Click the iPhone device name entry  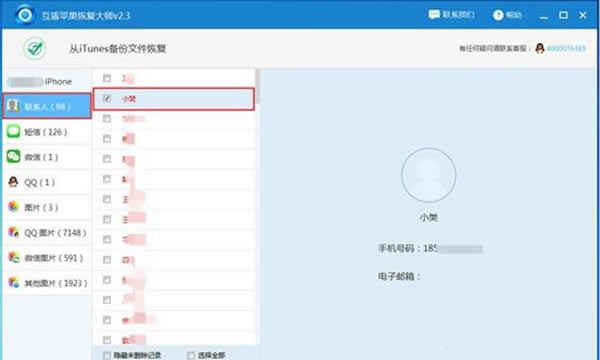click(40, 81)
